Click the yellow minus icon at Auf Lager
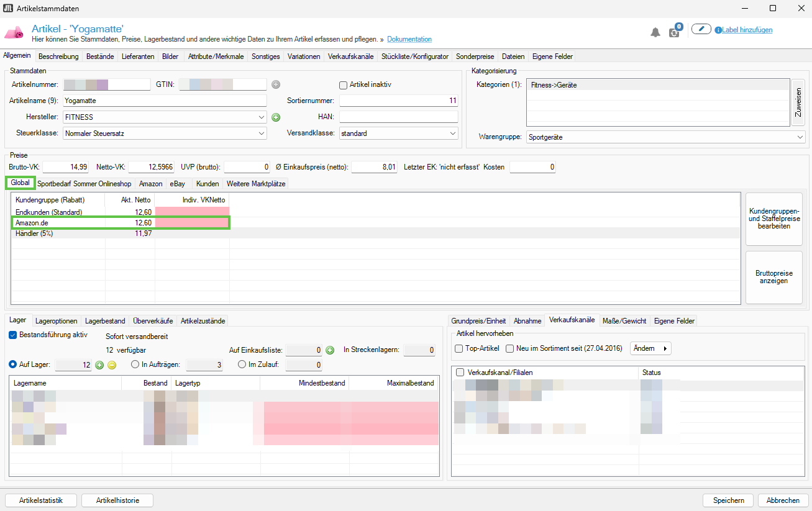The height and width of the screenshot is (511, 812). tap(112, 365)
